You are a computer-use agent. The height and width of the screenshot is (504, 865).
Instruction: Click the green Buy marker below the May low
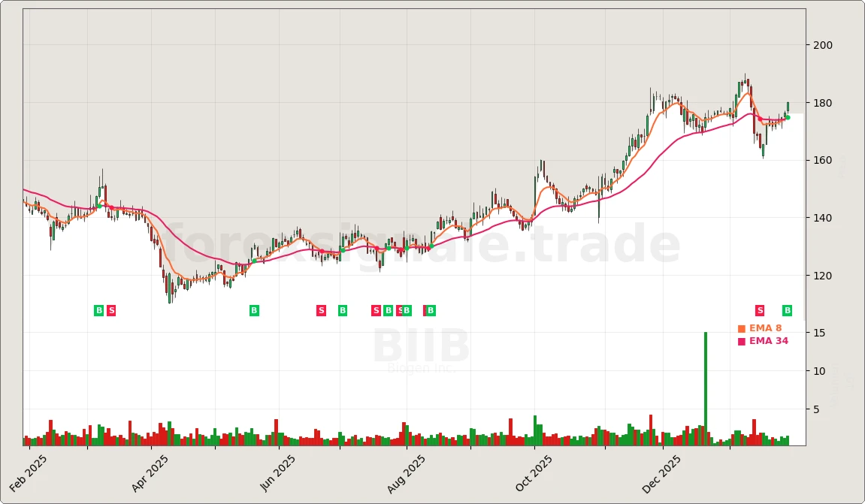254,310
